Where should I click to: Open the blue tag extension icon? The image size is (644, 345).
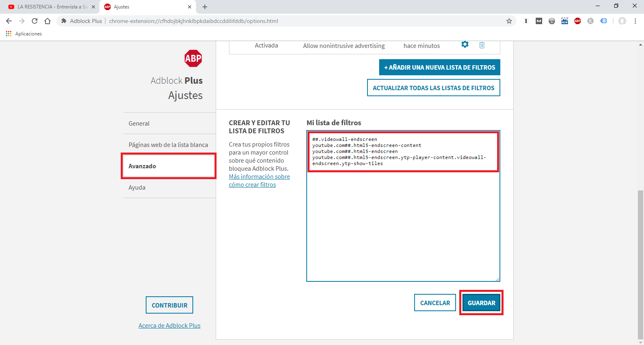tap(603, 21)
